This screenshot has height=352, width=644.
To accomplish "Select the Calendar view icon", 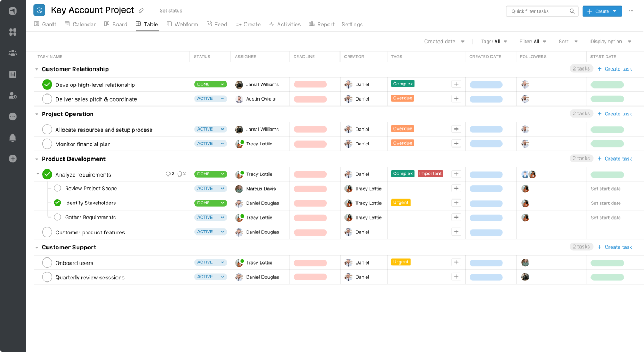I will point(68,24).
